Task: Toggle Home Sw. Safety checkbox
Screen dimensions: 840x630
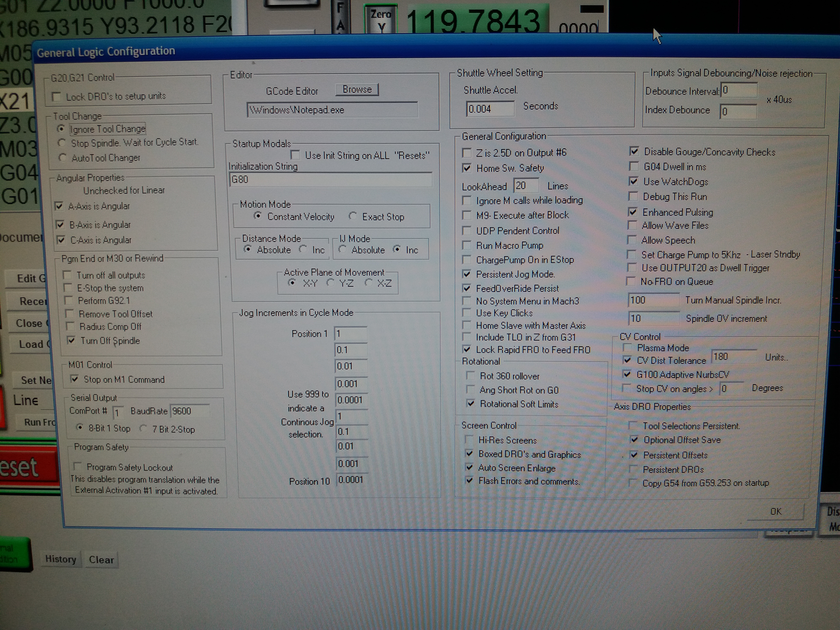Action: pyautogui.click(x=467, y=168)
